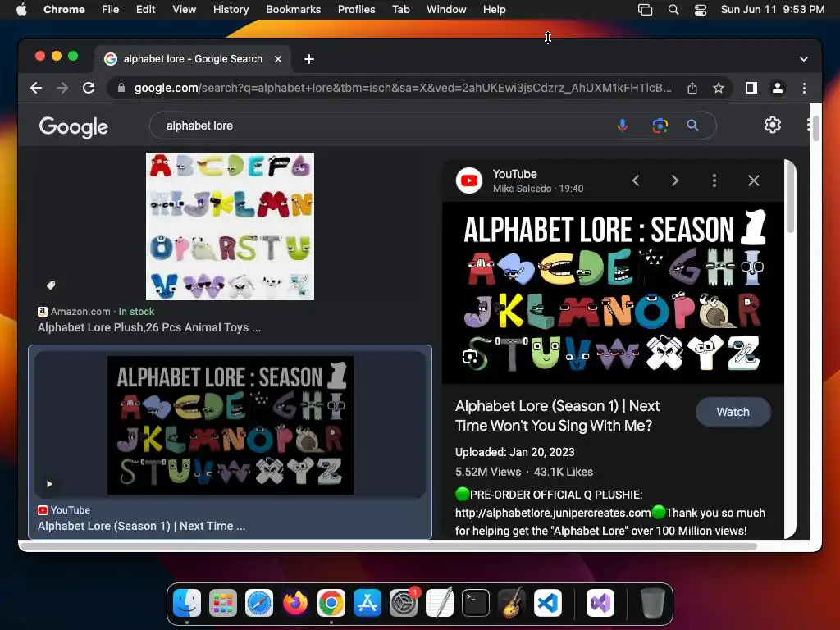Open Chrome three-dot menu
Image resolution: width=840 pixels, height=630 pixels.
804,88
